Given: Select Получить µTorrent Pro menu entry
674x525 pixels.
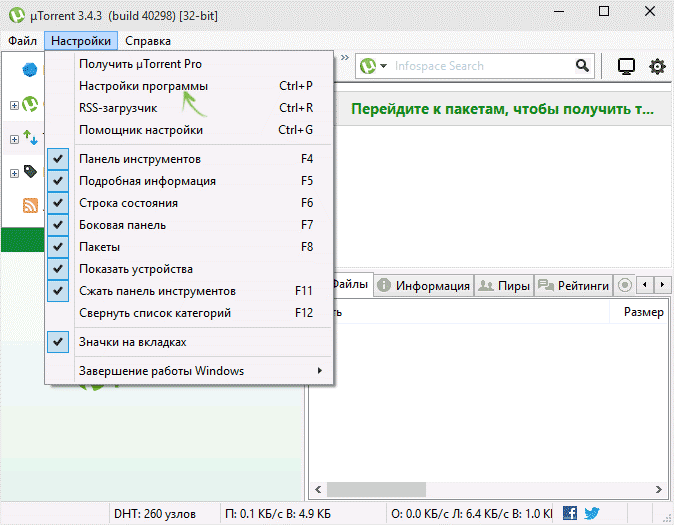Looking at the screenshot, I should point(189,64).
